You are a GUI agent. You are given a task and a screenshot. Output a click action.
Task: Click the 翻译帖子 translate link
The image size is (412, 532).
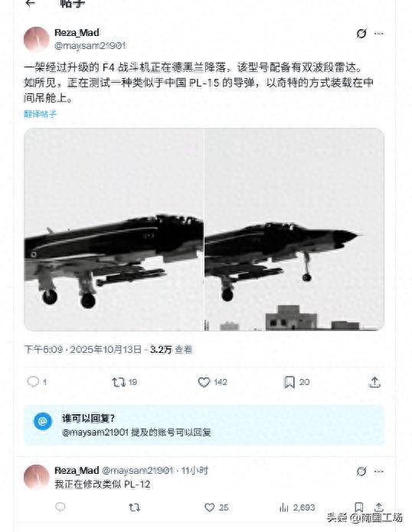coord(40,114)
